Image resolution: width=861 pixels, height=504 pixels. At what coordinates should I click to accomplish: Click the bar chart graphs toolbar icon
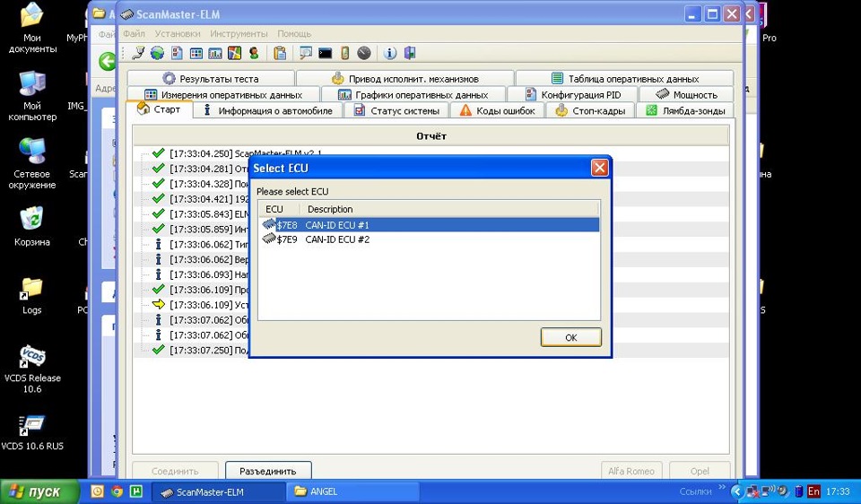(x=215, y=53)
